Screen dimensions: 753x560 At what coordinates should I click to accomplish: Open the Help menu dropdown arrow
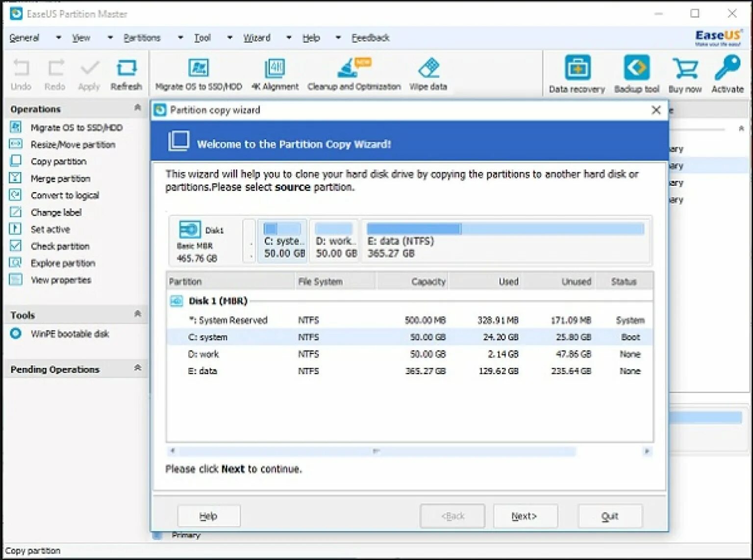[338, 38]
